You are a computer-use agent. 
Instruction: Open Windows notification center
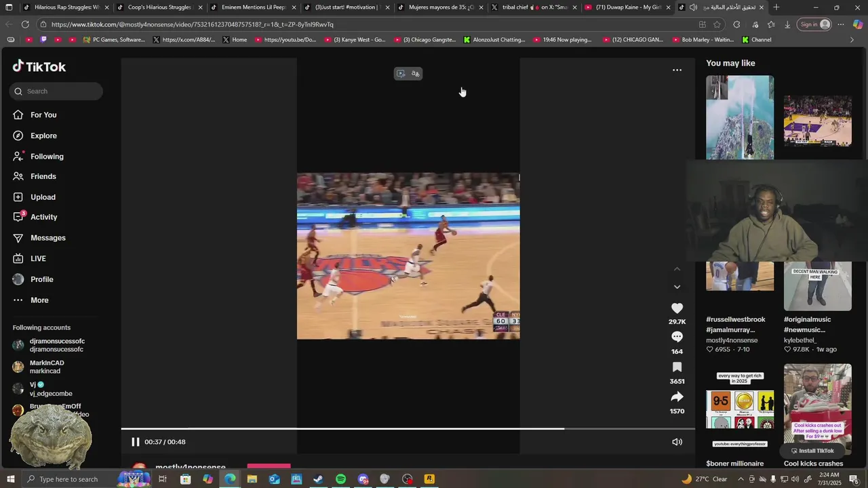854,479
